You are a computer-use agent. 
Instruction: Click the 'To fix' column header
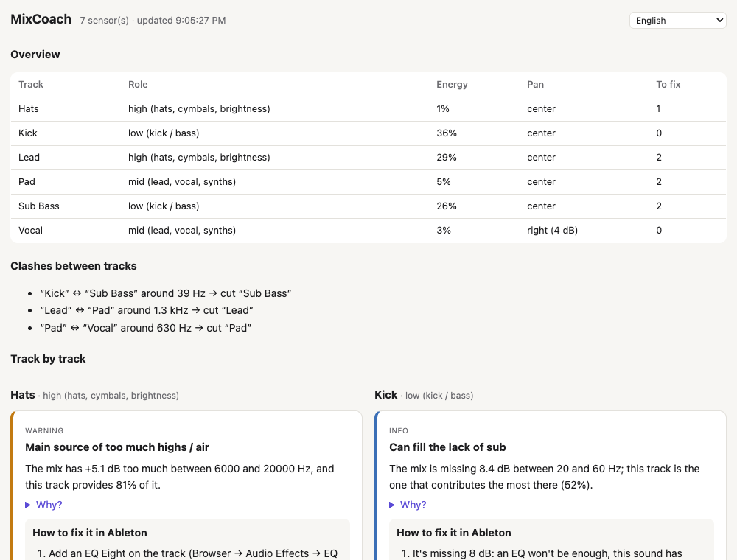(x=668, y=85)
